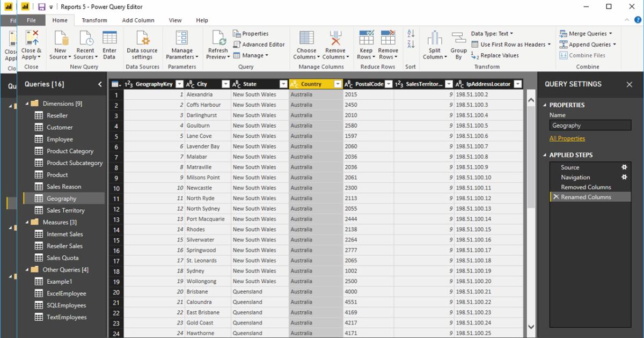Image resolution: width=644 pixels, height=338 pixels.
Task: Open the Country column filter dropdown
Action: 338,84
